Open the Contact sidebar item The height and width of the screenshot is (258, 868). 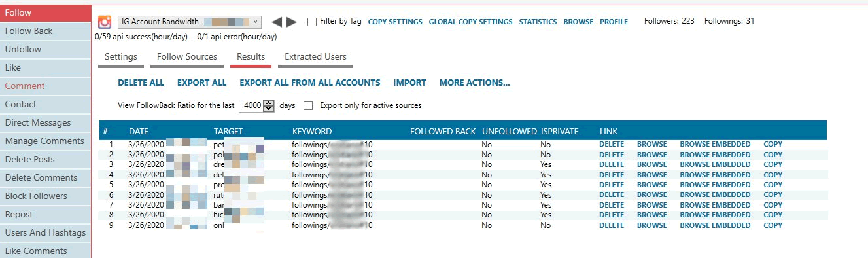[46, 104]
